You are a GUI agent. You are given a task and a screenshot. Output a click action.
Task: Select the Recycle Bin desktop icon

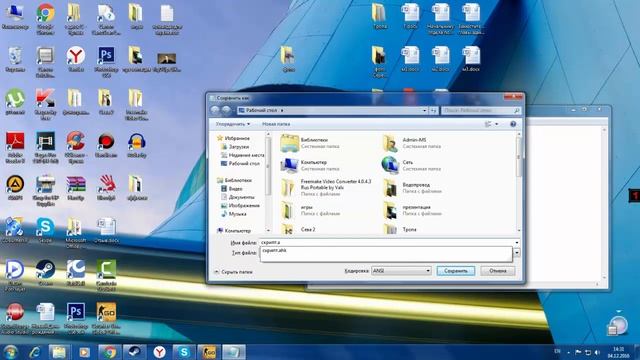(15, 59)
